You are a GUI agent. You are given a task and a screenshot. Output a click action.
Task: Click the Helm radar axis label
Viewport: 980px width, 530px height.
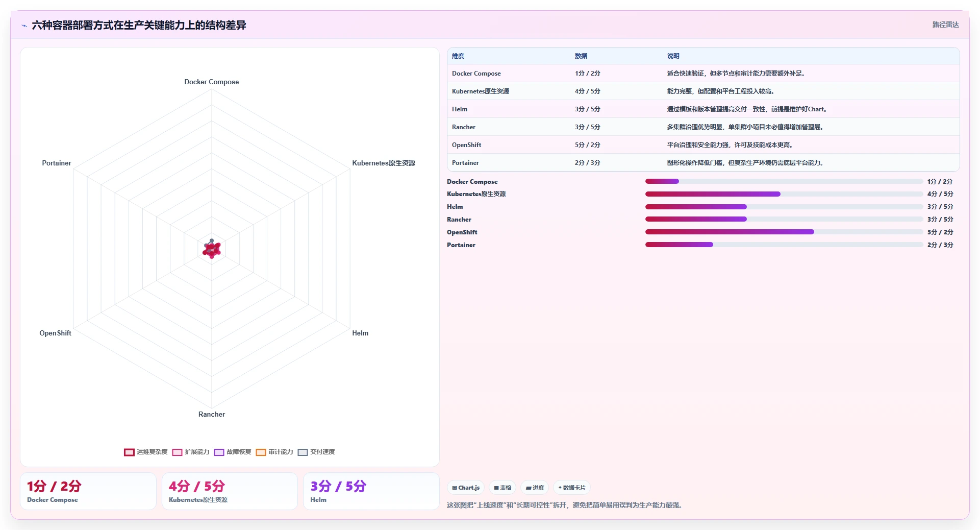point(360,333)
